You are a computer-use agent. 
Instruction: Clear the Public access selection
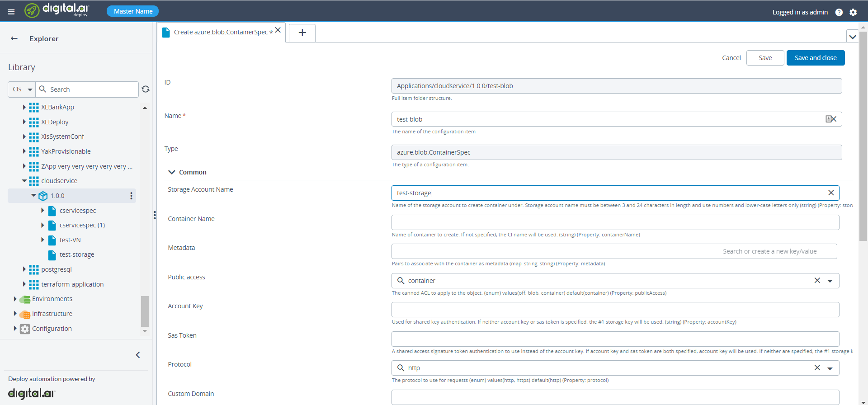click(x=817, y=281)
